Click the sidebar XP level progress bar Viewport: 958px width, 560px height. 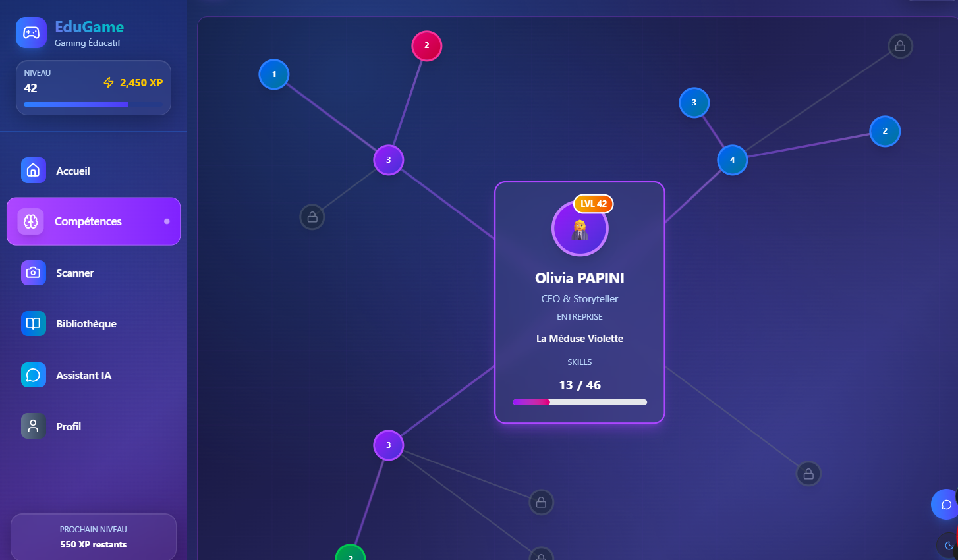pyautogui.click(x=93, y=104)
